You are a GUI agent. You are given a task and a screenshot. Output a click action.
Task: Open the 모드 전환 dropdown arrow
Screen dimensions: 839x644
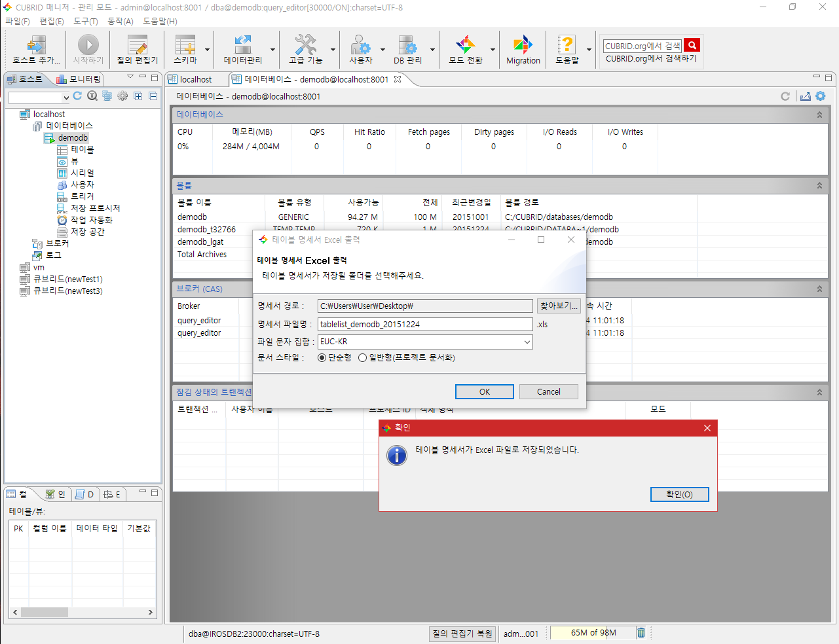click(x=493, y=50)
